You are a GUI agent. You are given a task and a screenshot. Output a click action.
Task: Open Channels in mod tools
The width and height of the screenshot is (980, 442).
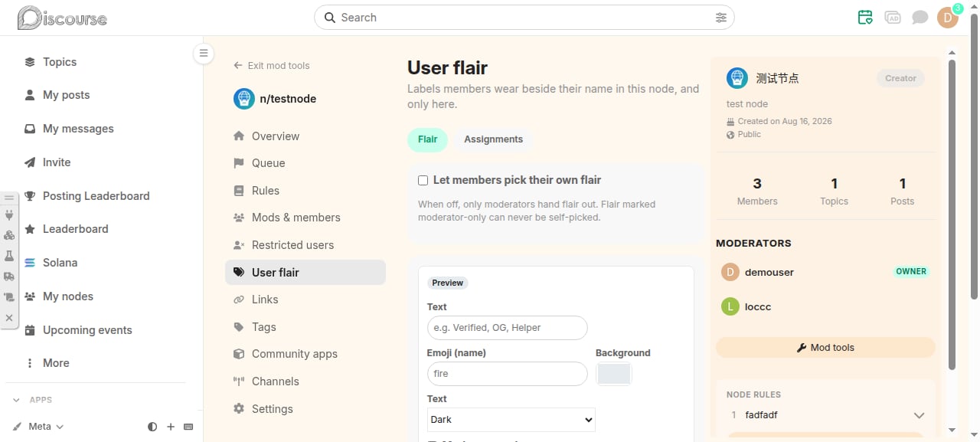(305, 381)
